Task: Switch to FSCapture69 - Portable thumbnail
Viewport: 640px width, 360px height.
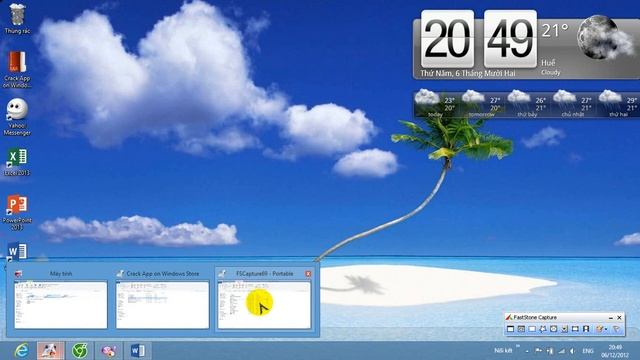Action: point(264,304)
